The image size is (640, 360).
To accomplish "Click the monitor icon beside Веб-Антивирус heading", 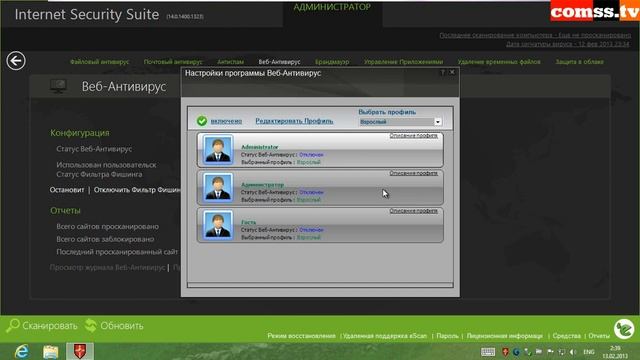I will point(58,86).
